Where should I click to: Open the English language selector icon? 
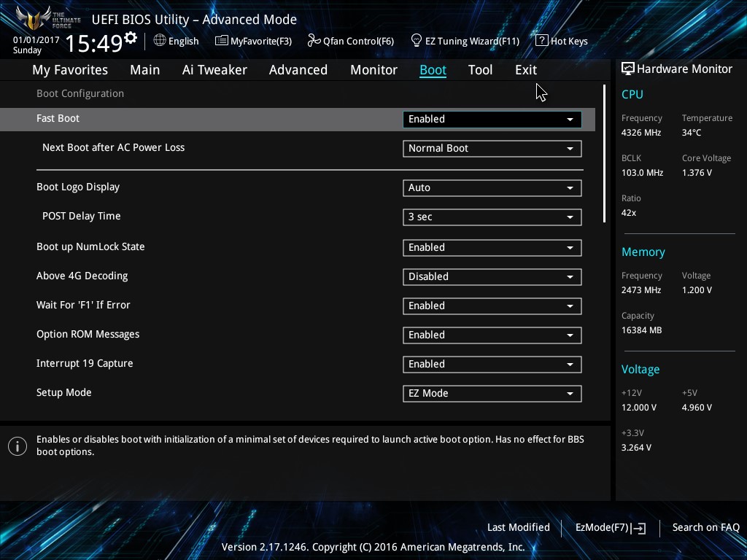[x=160, y=41]
